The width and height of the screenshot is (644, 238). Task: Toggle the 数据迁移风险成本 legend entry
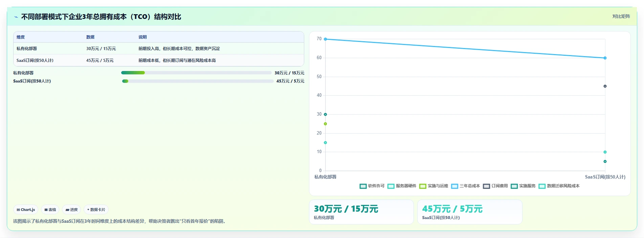tap(559, 186)
